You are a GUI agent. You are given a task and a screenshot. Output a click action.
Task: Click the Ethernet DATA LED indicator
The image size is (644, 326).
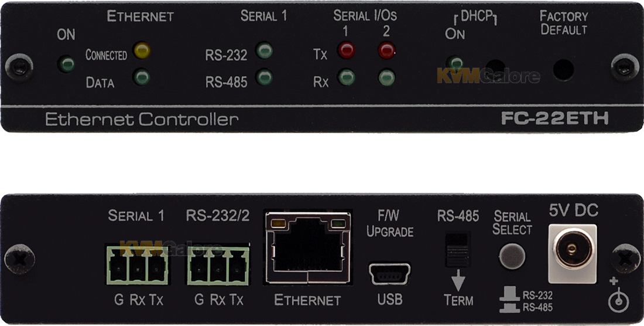pos(142,77)
